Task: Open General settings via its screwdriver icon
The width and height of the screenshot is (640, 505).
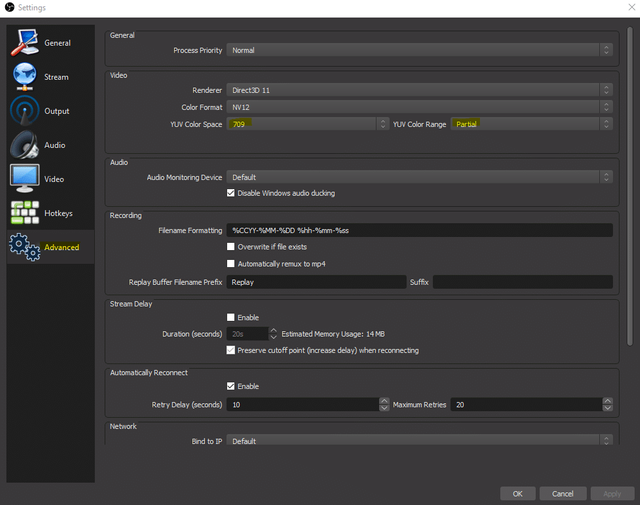Action: [x=25, y=42]
